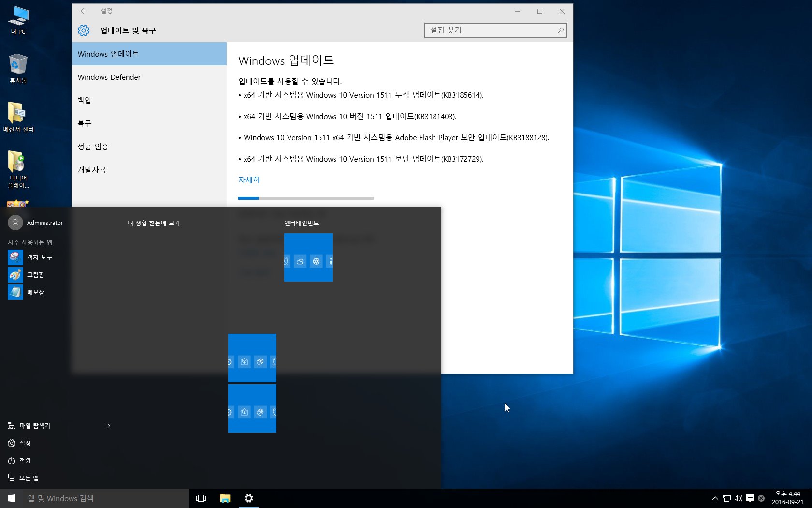Click the taskbar clock showing 오후 4:44
Image resolution: width=812 pixels, height=508 pixels.
787,498
